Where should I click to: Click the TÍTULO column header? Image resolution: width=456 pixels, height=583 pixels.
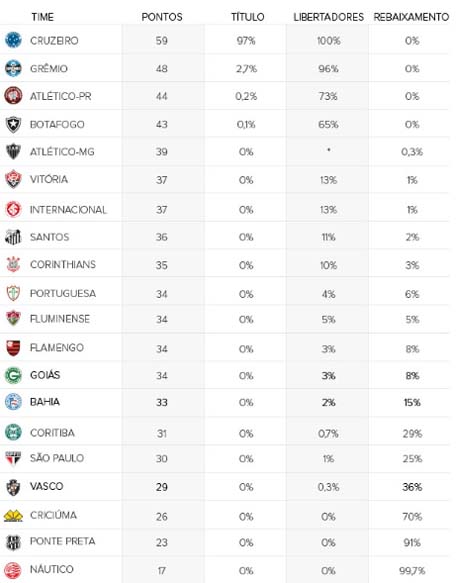[247, 17]
